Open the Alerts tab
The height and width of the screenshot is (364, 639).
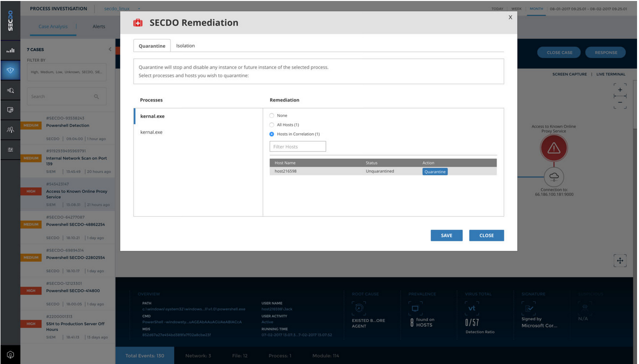pos(99,26)
